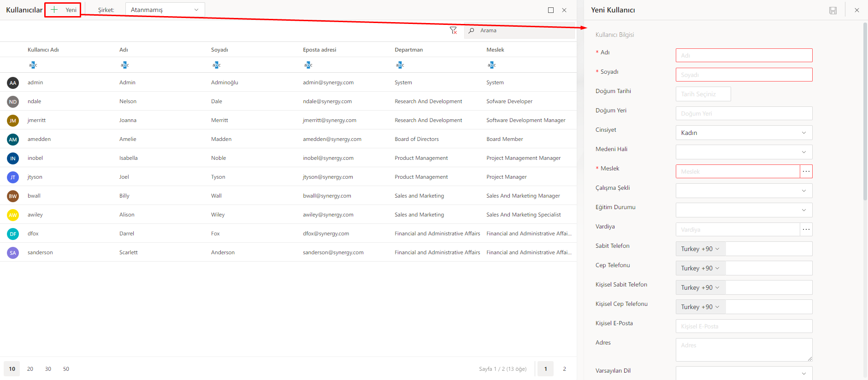Click the ndale@synergy.com email cell
This screenshot has width=868, height=380.
[x=327, y=101]
